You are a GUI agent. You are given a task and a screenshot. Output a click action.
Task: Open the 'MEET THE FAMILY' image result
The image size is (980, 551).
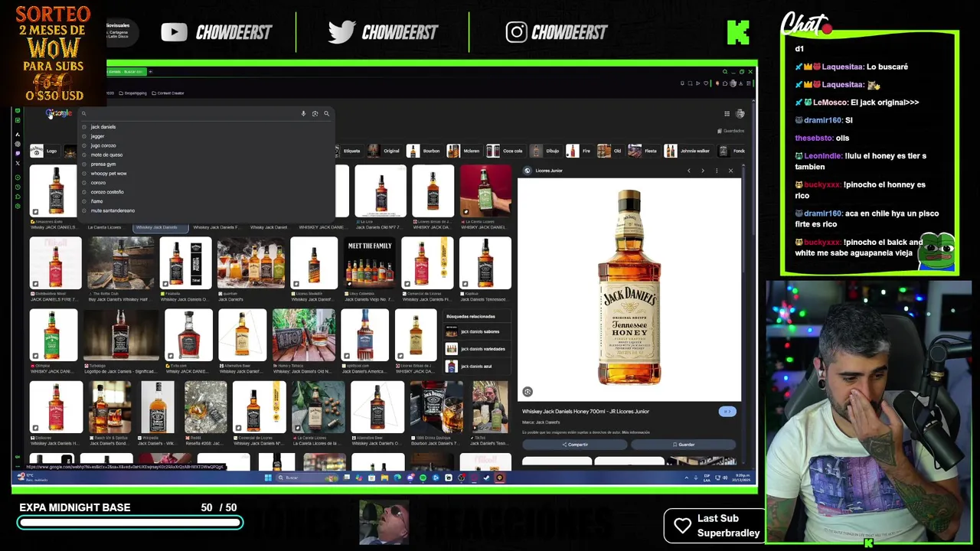tap(370, 264)
